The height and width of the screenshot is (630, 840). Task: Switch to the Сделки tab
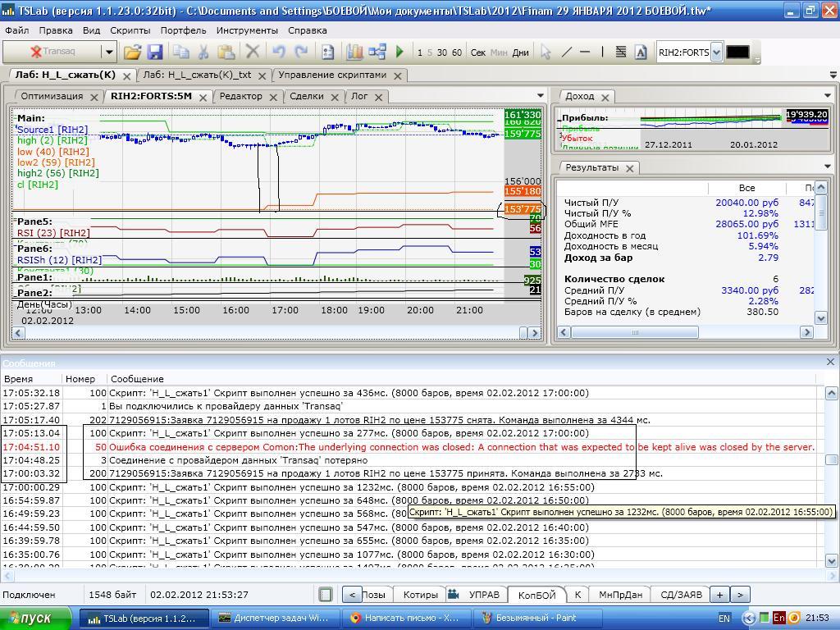click(306, 96)
